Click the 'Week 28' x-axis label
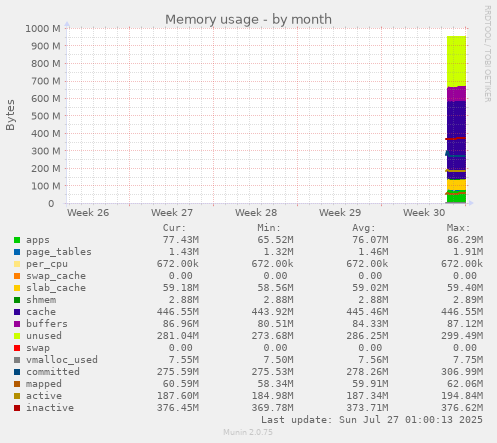This screenshot has height=443, width=497. click(256, 213)
